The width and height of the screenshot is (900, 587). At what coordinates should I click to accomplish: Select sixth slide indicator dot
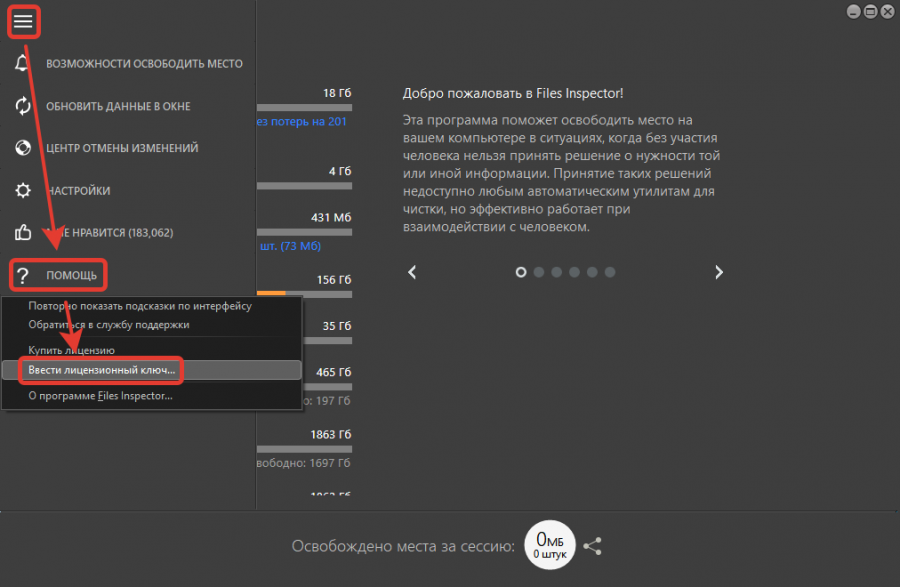pos(610,272)
